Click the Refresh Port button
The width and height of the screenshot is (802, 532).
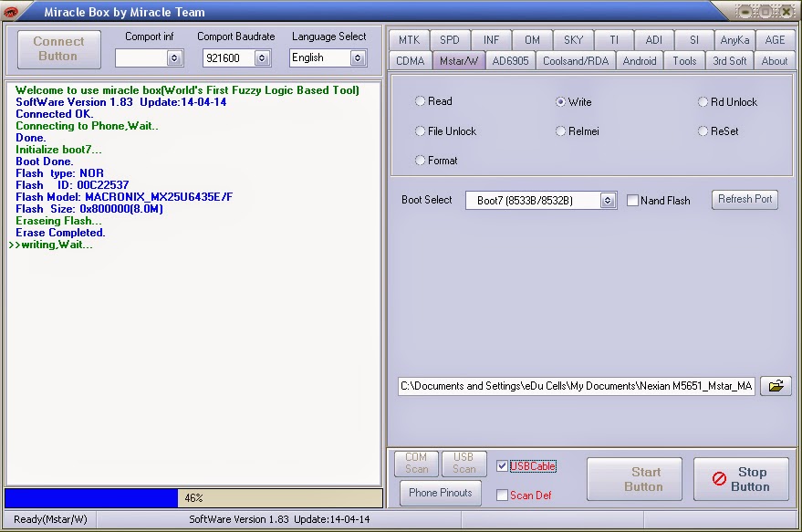tap(745, 199)
